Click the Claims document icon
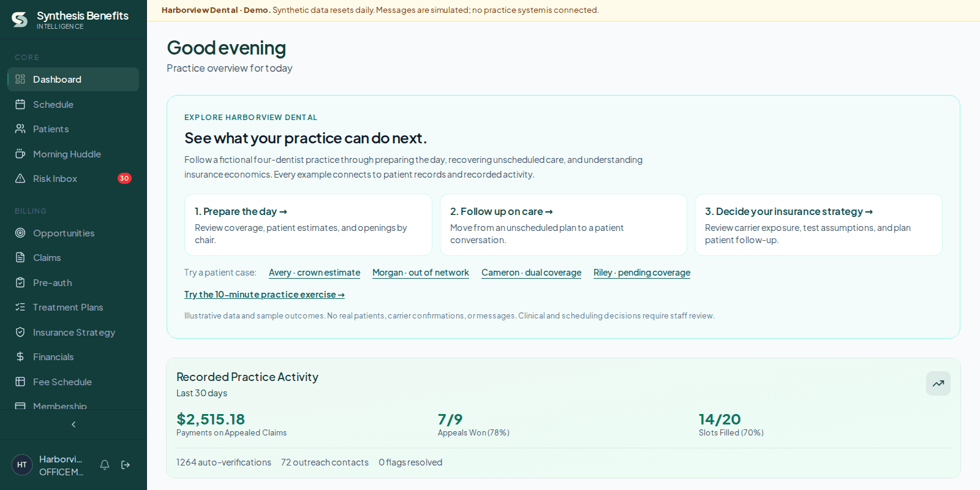This screenshot has height=490, width=980. (20, 257)
